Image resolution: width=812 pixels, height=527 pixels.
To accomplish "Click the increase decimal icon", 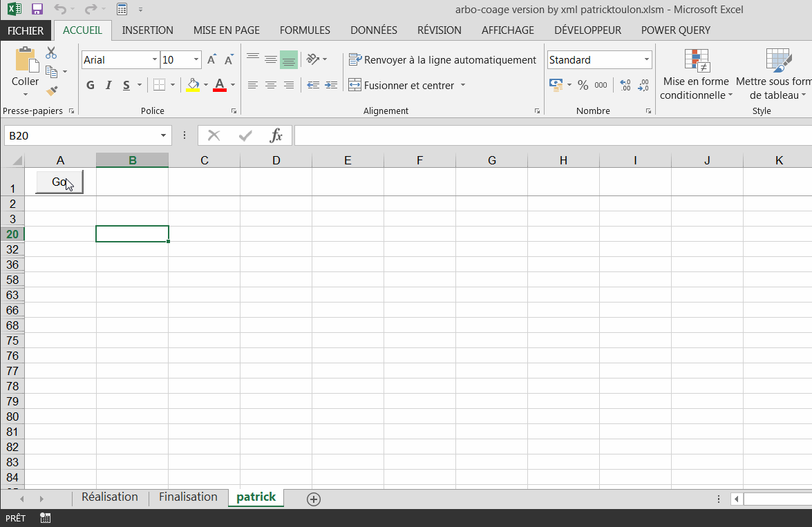I will click(625, 84).
